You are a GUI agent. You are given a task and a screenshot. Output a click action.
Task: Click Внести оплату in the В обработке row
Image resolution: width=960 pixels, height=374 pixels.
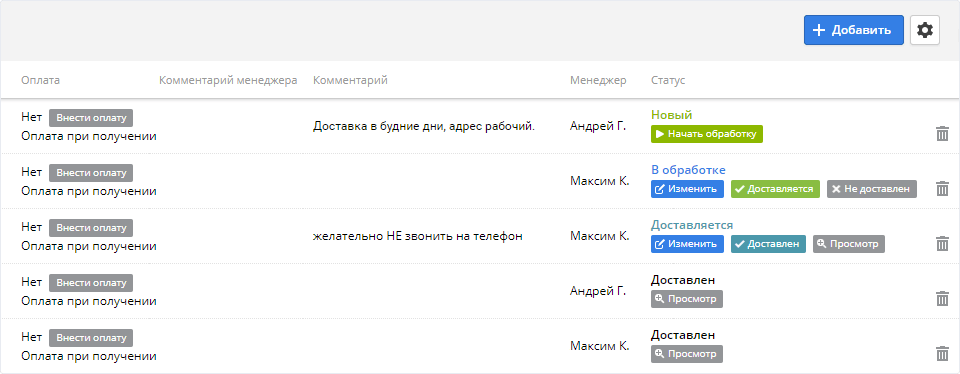(x=91, y=173)
